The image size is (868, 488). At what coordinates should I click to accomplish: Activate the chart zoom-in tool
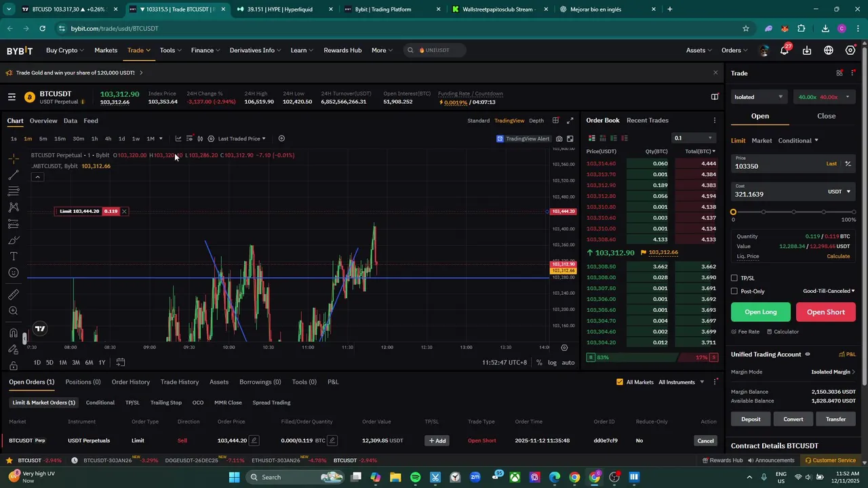point(14,311)
